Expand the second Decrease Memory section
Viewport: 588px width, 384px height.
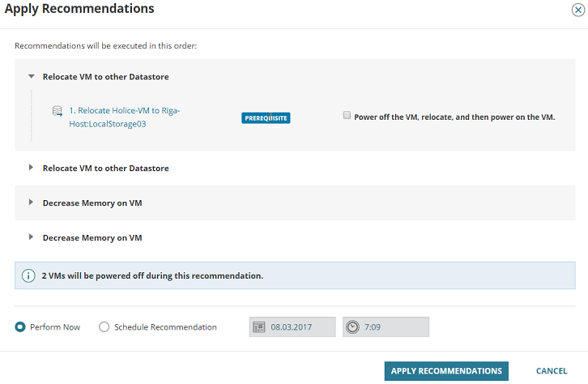(32, 237)
